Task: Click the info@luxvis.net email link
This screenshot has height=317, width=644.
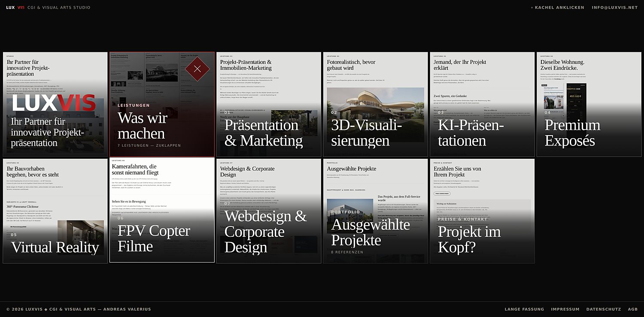Action: click(x=615, y=8)
